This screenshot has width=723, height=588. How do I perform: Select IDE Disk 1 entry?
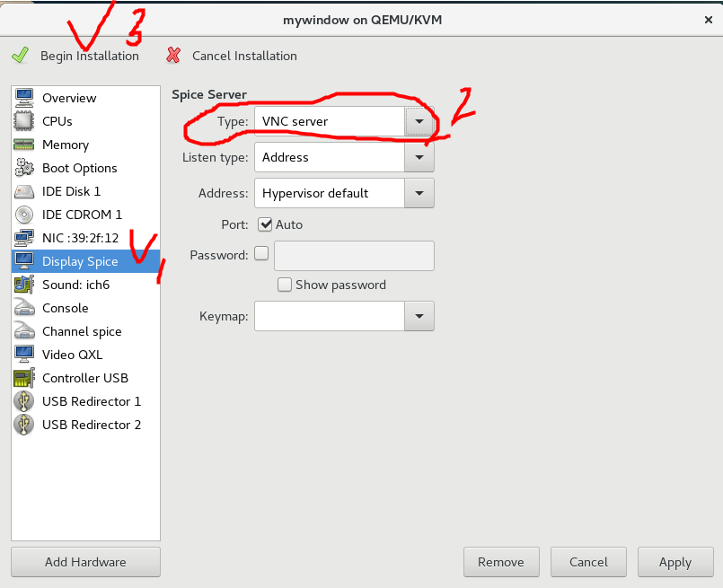(85, 191)
